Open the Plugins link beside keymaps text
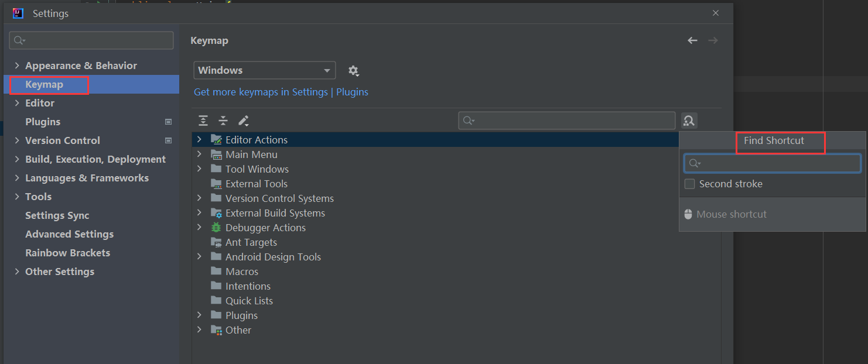 [x=352, y=92]
